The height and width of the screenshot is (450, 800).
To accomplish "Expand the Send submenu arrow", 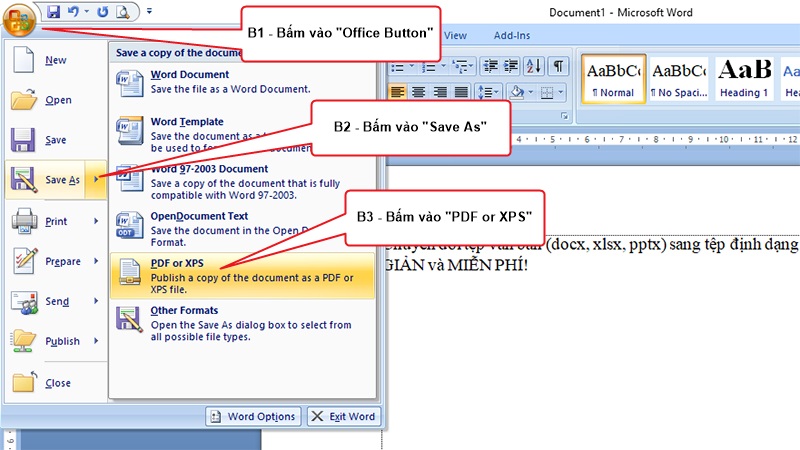I will click(96, 301).
